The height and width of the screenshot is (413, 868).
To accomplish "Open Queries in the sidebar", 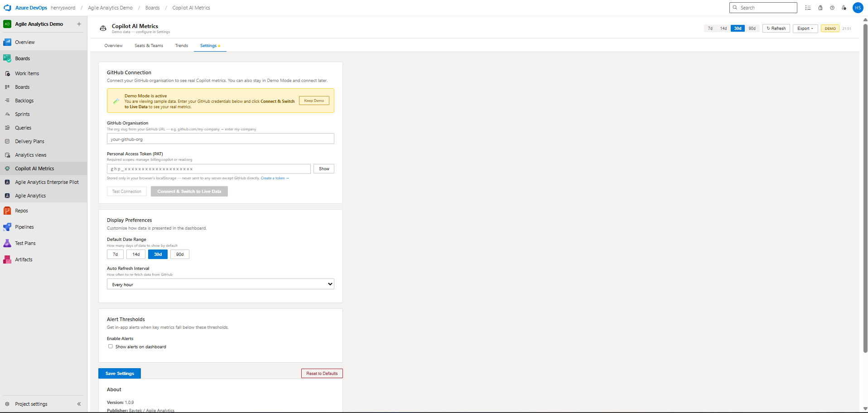I will coord(24,127).
